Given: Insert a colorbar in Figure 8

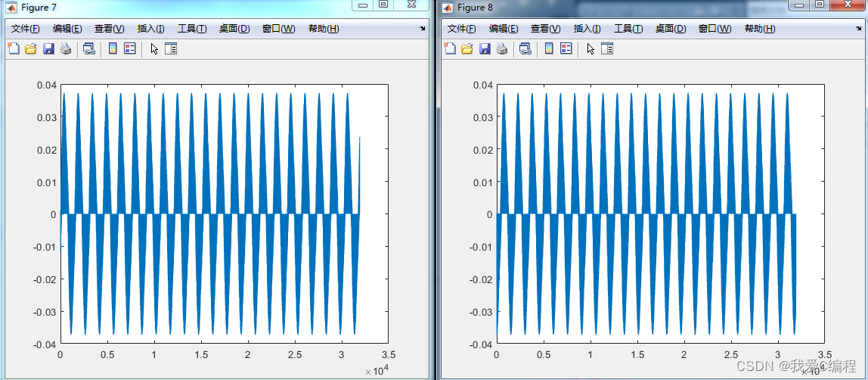Looking at the screenshot, I should click(x=549, y=49).
